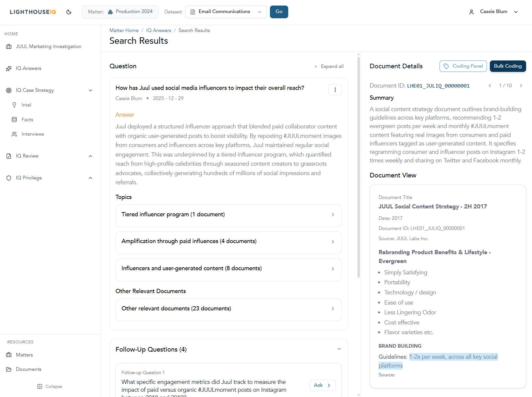Ask Follow-up Question 1
This screenshot has height=397, width=532.
click(323, 385)
